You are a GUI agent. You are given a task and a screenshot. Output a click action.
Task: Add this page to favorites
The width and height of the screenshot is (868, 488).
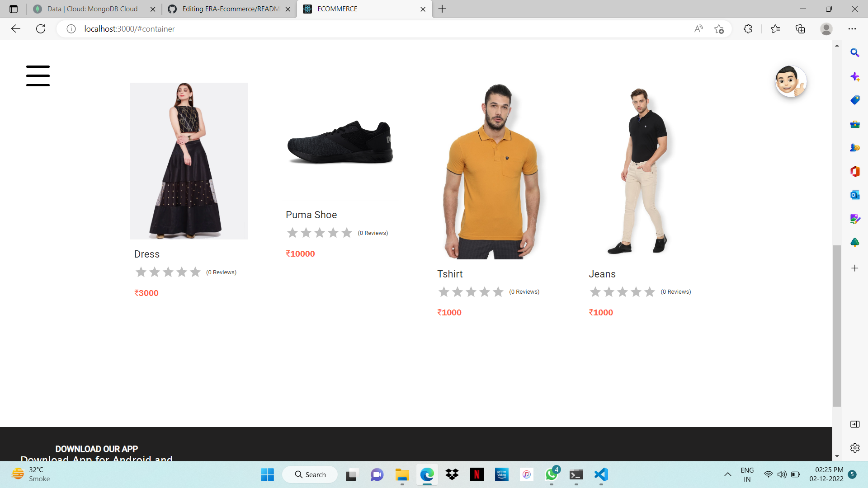pos(719,28)
